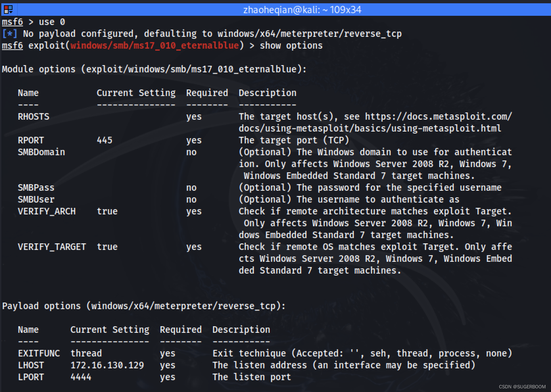The width and height of the screenshot is (551, 392).
Task: Click the terminal title 'zhaoheqian@kali: ~ 109x34'
Action: 302,10
